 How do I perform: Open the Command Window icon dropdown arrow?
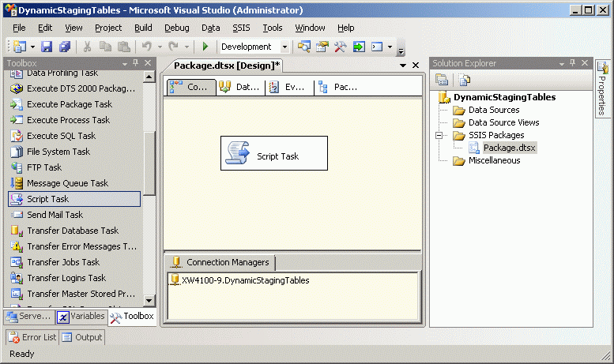(390, 47)
